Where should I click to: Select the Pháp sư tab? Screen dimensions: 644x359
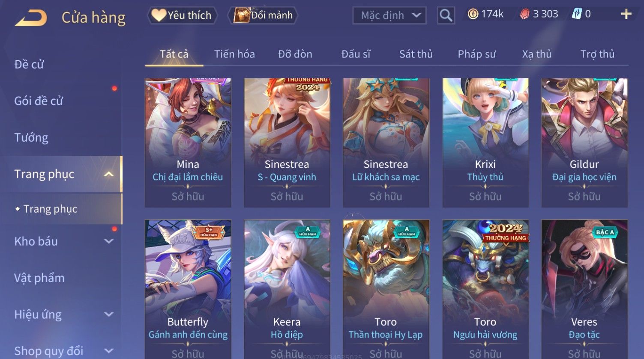[476, 54]
